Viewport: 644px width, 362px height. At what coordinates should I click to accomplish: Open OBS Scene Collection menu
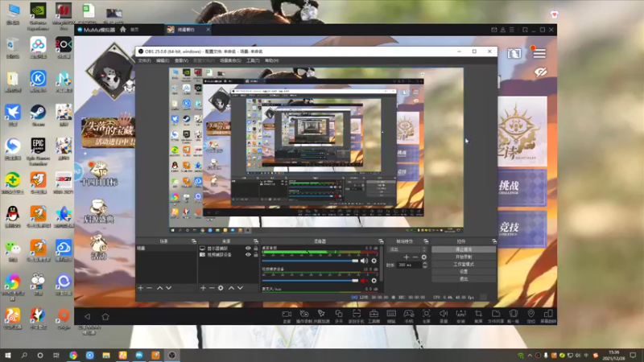230,61
